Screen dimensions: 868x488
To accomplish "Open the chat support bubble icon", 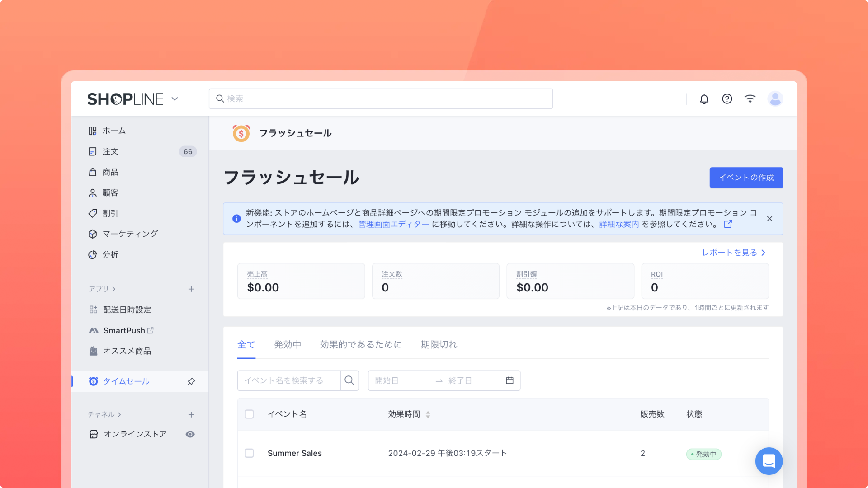I will click(769, 461).
